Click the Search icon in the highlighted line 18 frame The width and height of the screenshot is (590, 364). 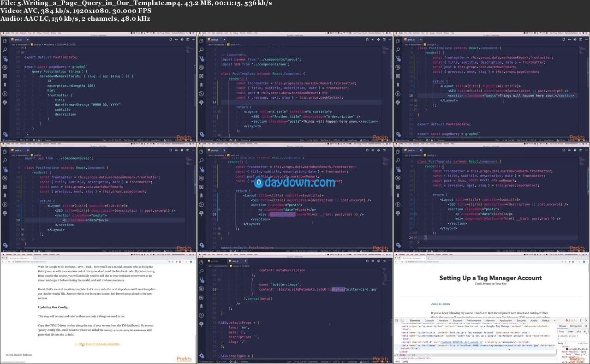coord(398,50)
